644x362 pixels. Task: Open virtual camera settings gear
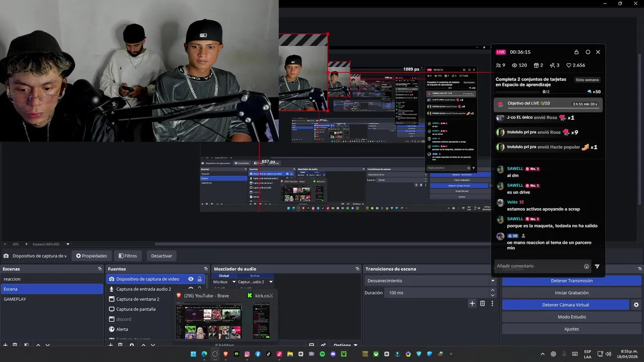pyautogui.click(x=636, y=305)
